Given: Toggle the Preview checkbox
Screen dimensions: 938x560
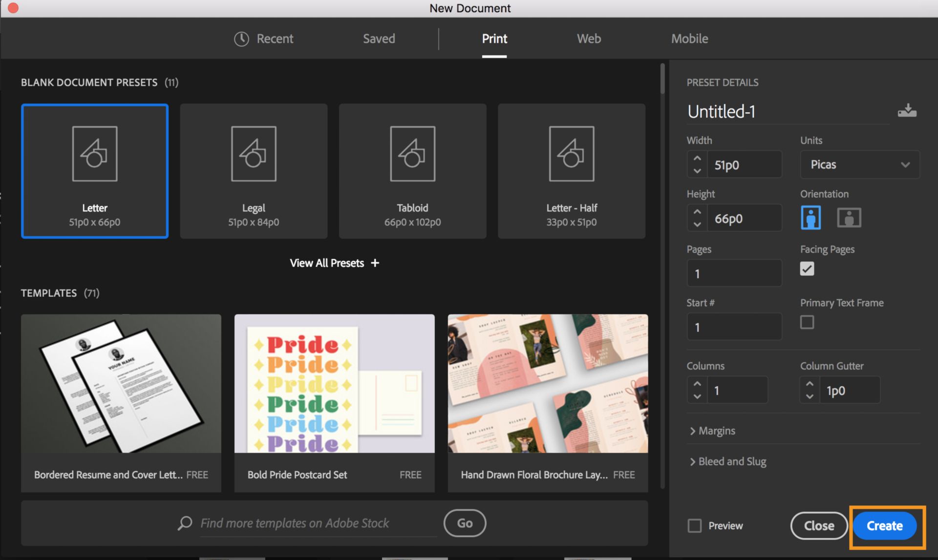Looking at the screenshot, I should click(x=694, y=526).
